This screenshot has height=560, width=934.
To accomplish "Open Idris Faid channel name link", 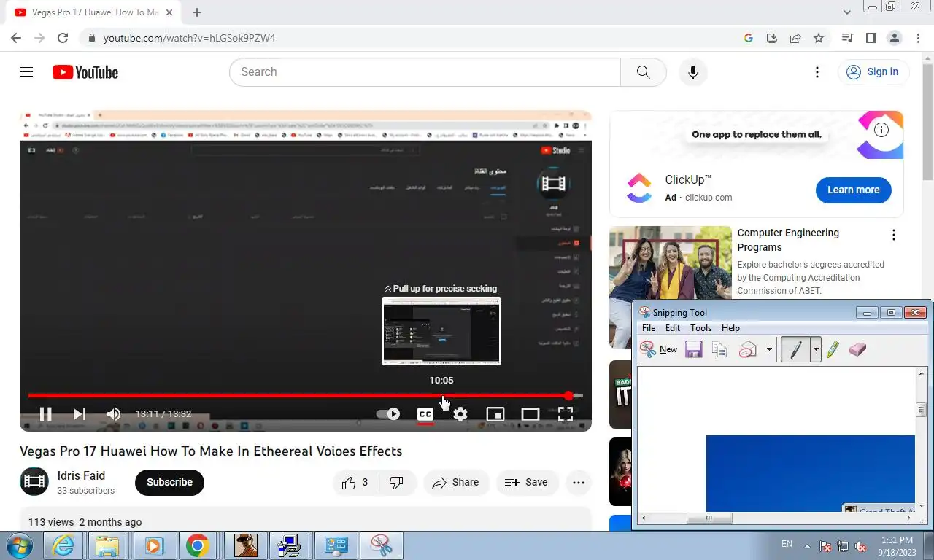I will click(x=81, y=475).
